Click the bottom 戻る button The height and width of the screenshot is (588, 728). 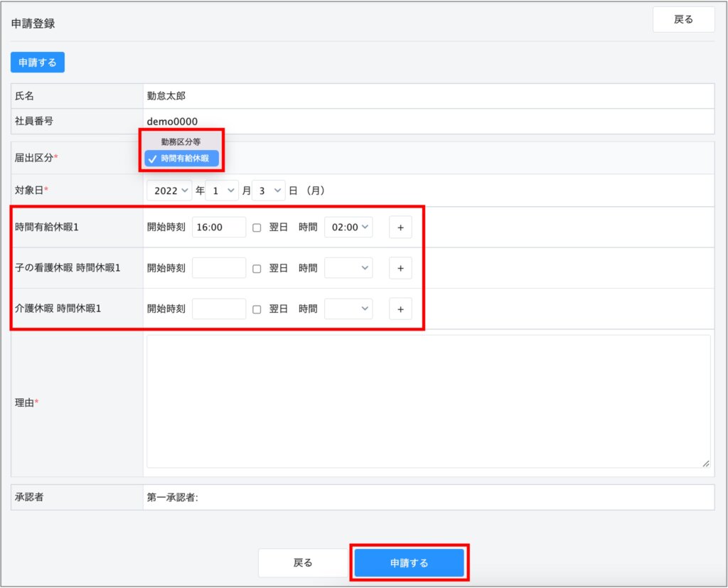point(303,562)
